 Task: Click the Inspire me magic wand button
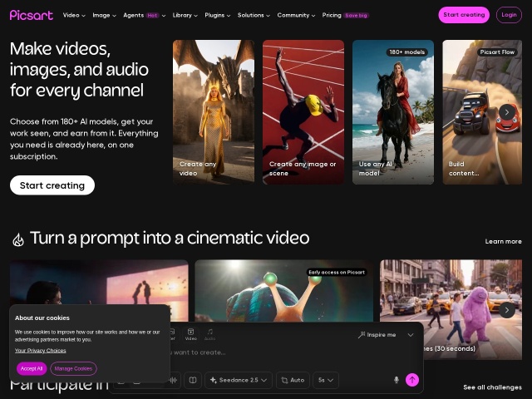(377, 335)
